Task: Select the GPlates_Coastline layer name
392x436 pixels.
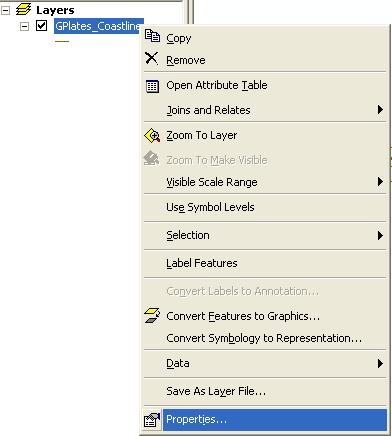Action: [x=99, y=26]
